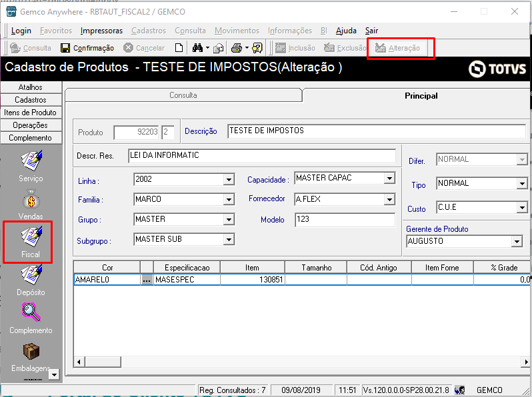Expand the Gerente de Produto dropdown
Image resolution: width=532 pixels, height=397 pixels.
[x=517, y=241]
